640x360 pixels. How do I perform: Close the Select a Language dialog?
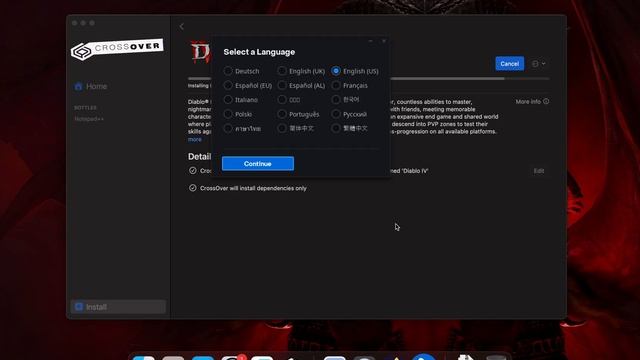tap(384, 41)
